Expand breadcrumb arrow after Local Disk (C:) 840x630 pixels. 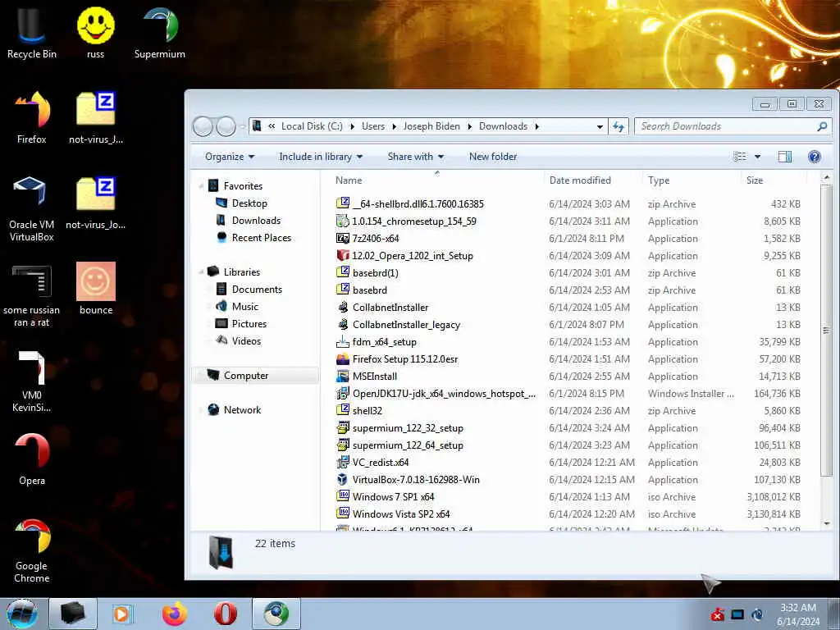352,126
